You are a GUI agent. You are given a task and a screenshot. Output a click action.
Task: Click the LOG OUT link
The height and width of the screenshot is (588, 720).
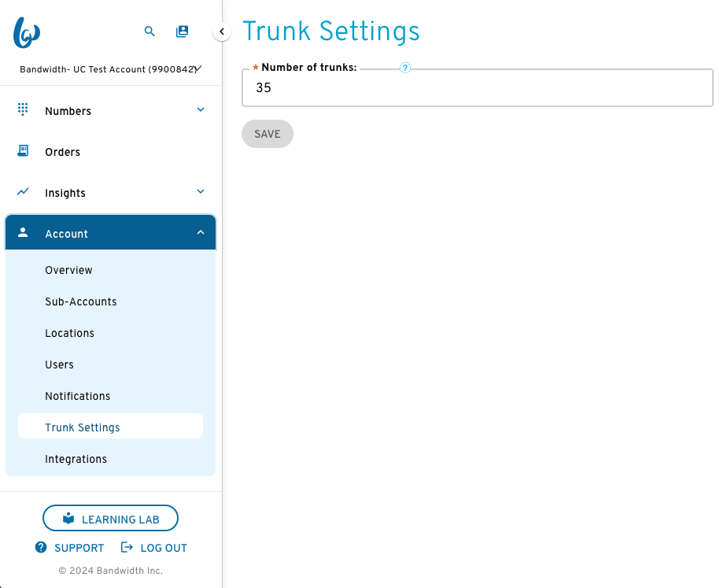(153, 548)
